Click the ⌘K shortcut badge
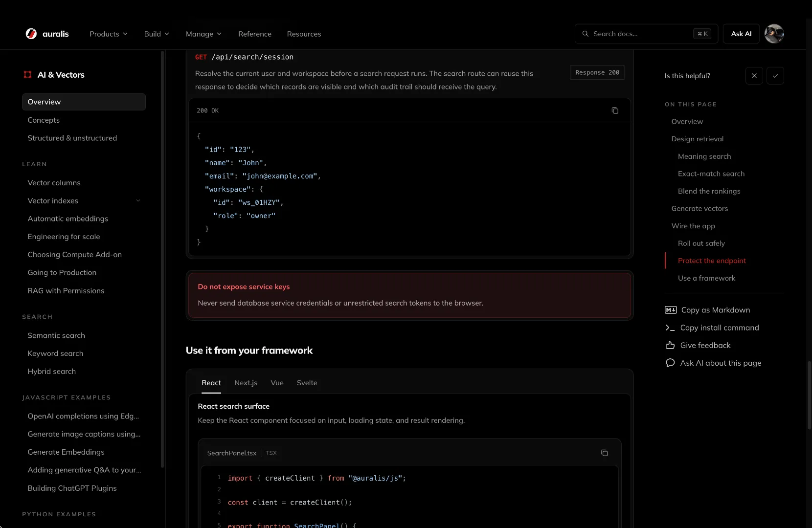Image resolution: width=812 pixels, height=528 pixels. (702, 34)
